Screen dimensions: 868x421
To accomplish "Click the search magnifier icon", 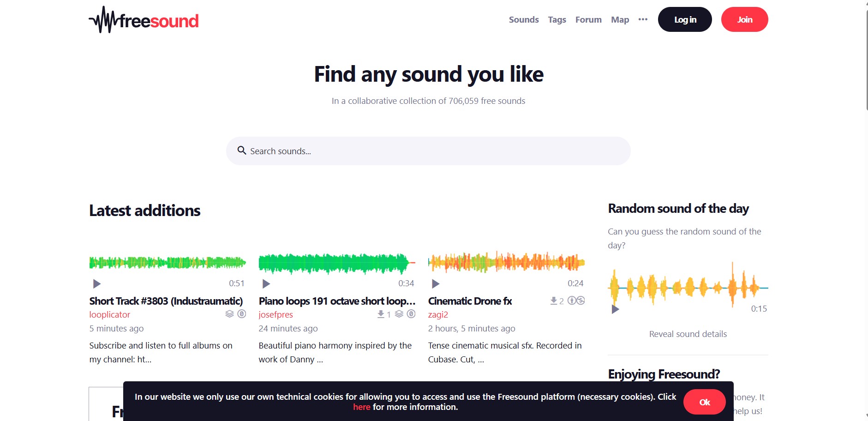I will 241,150.
